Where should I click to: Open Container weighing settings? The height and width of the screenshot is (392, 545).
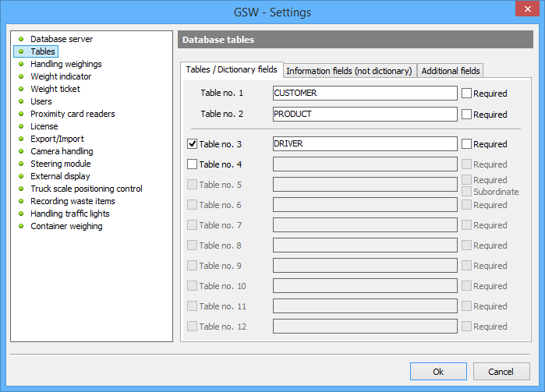66,226
